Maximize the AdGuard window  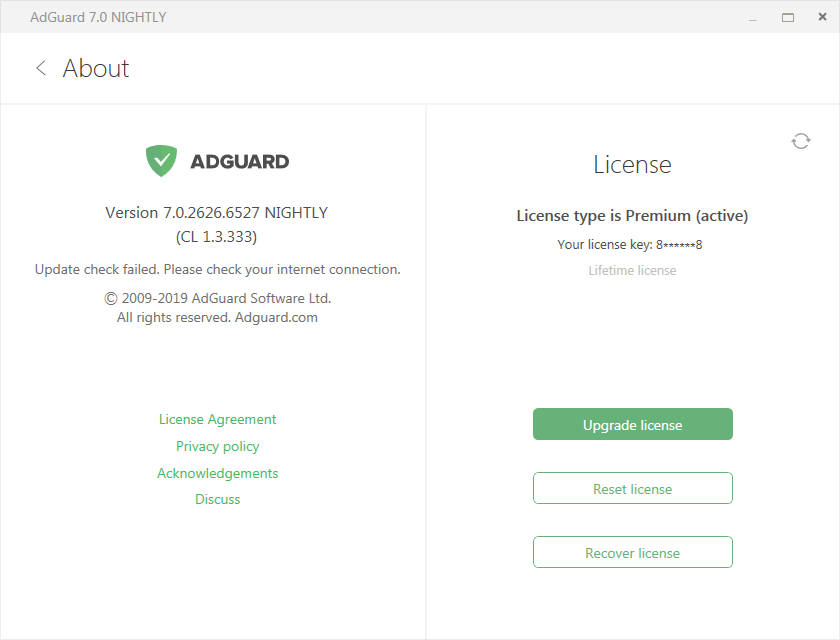tap(787, 17)
